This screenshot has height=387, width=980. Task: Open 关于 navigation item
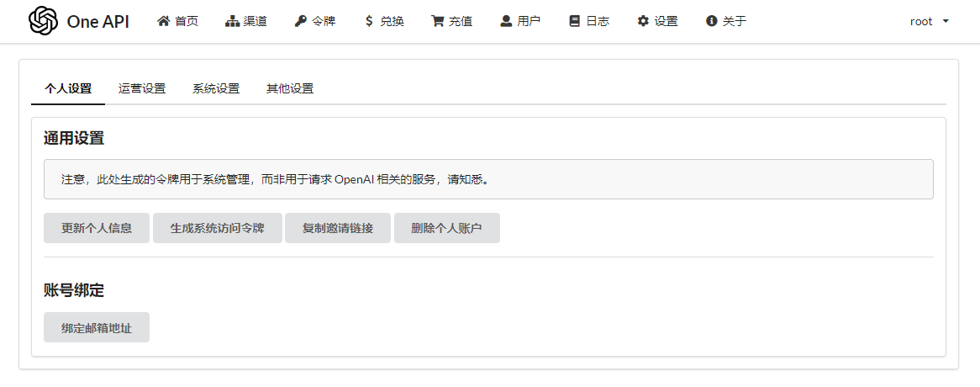coord(725,21)
